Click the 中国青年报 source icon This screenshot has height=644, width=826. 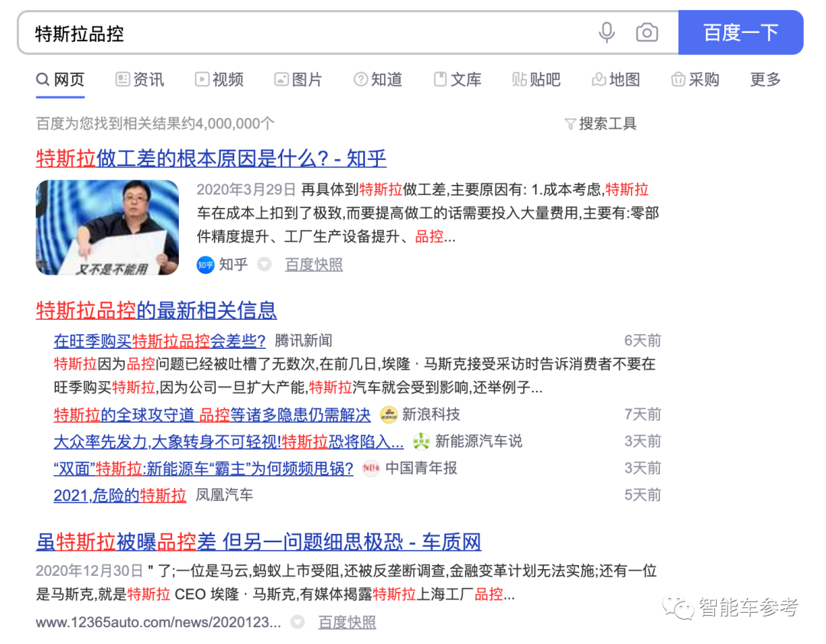(x=371, y=469)
